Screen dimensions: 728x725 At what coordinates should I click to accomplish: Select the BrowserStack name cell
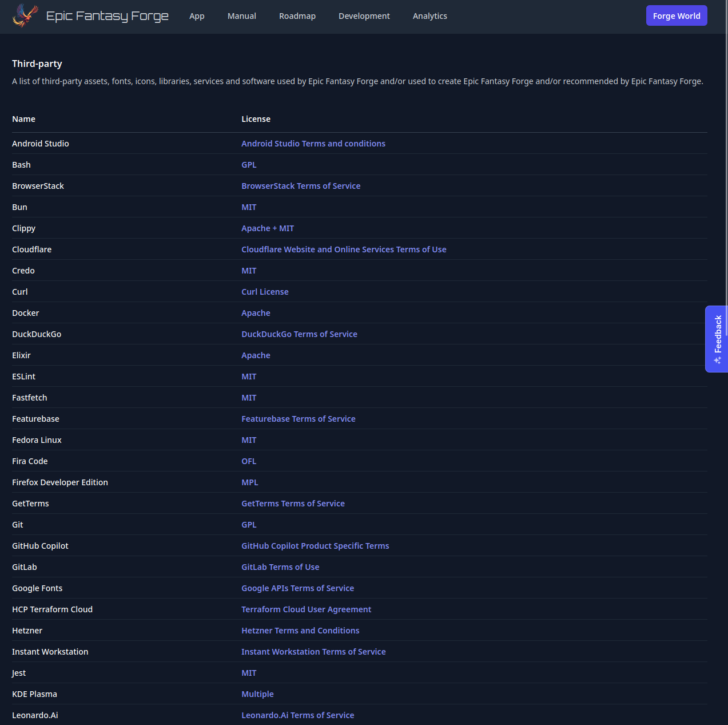coord(38,186)
